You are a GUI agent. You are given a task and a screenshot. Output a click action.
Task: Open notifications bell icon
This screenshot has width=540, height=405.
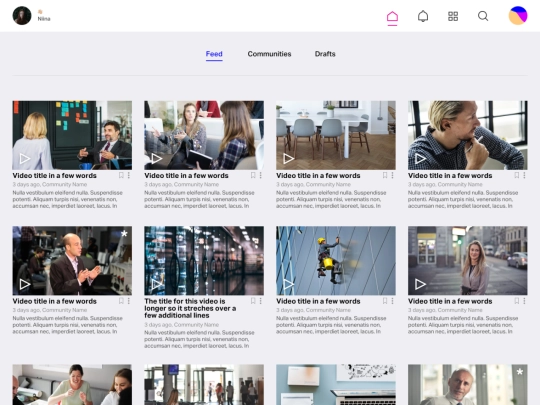[x=423, y=16]
